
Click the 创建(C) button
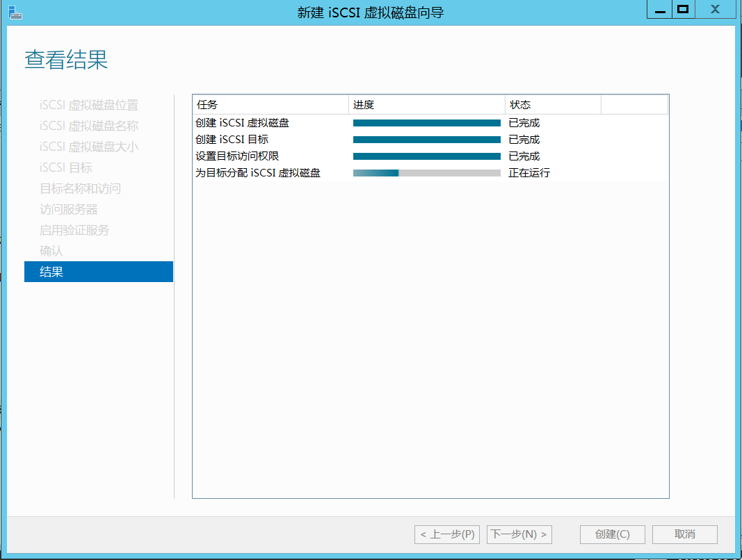pos(613,534)
